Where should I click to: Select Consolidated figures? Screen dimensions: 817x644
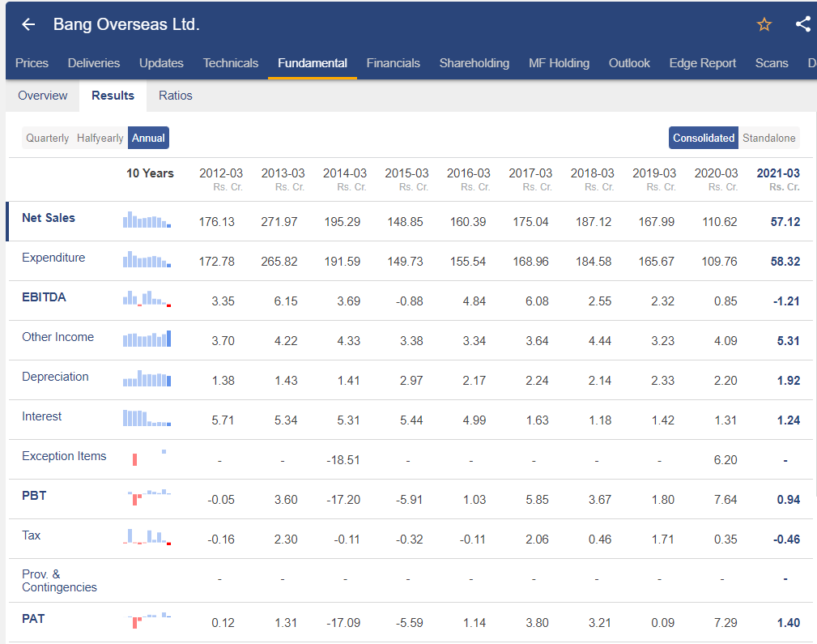point(704,138)
